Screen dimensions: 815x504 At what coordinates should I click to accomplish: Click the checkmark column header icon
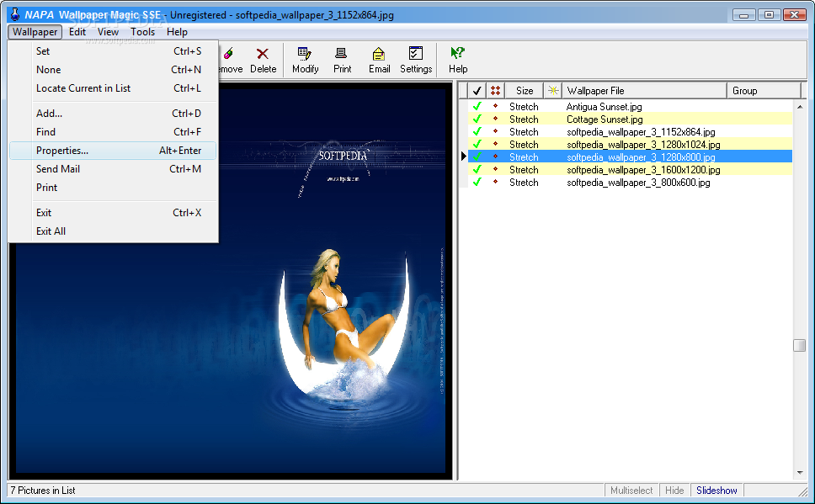[x=477, y=90]
